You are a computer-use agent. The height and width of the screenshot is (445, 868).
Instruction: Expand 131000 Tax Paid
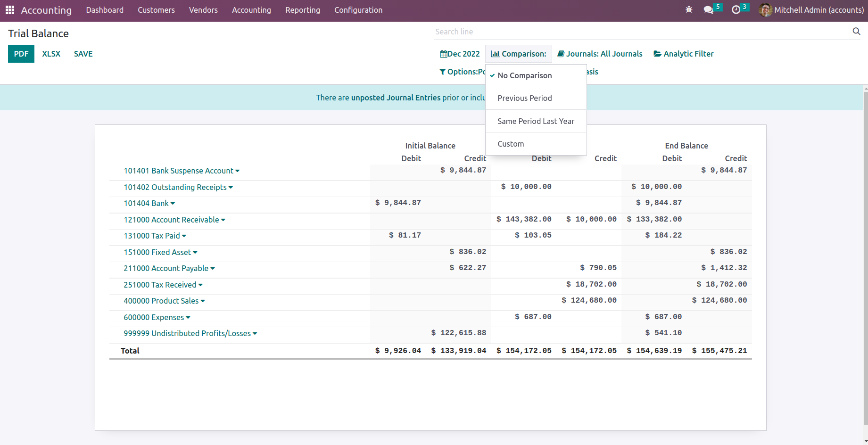(155, 236)
